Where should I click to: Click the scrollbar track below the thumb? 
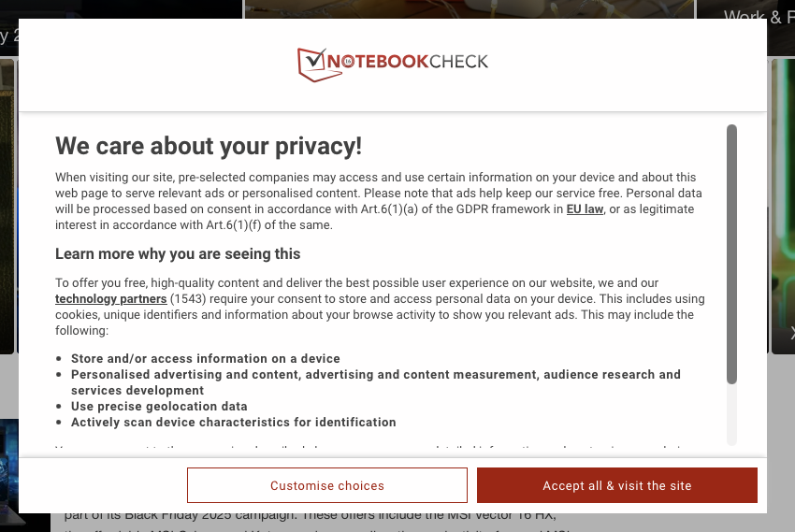point(731,416)
